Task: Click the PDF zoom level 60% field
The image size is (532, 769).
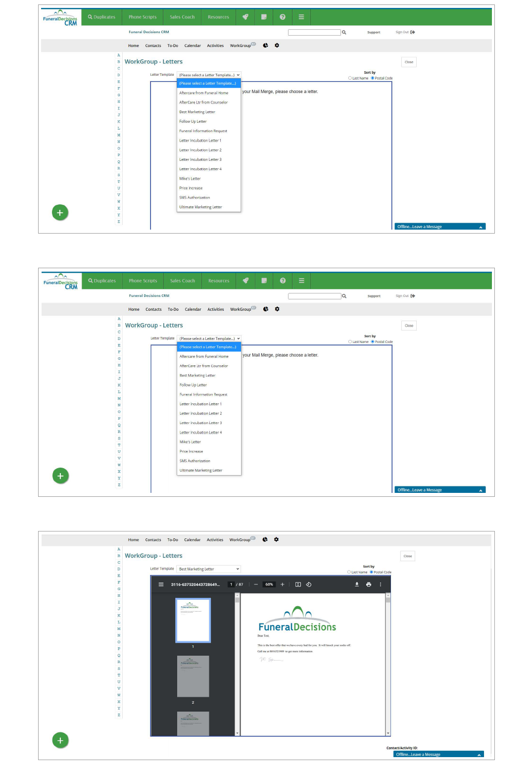Action: point(269,584)
